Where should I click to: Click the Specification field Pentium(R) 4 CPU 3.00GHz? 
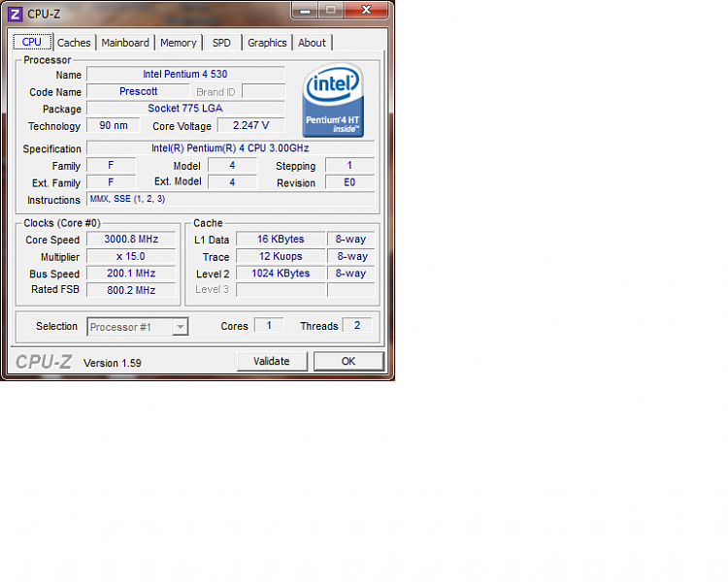(x=230, y=148)
